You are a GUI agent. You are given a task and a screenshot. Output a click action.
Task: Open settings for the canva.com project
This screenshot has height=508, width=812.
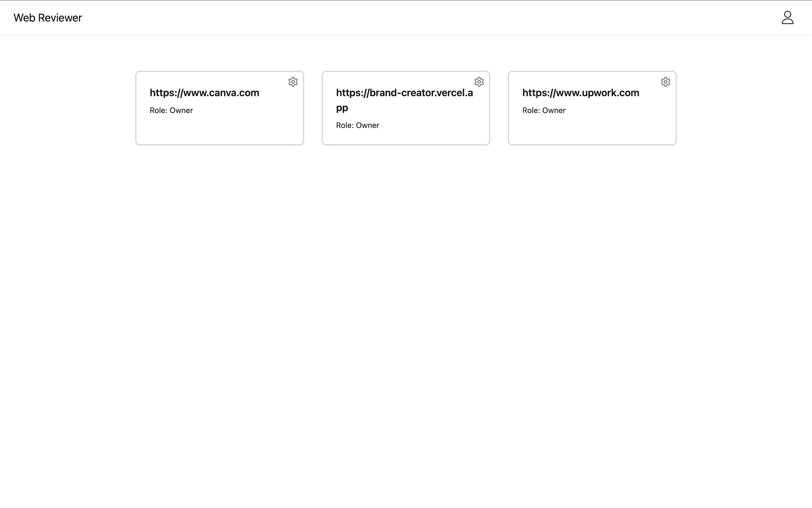293,82
